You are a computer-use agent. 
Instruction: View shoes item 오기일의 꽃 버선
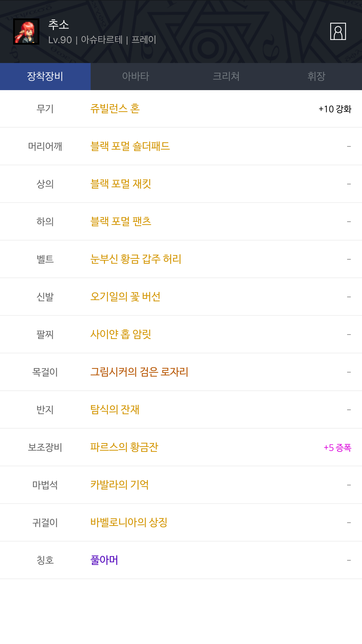click(125, 297)
